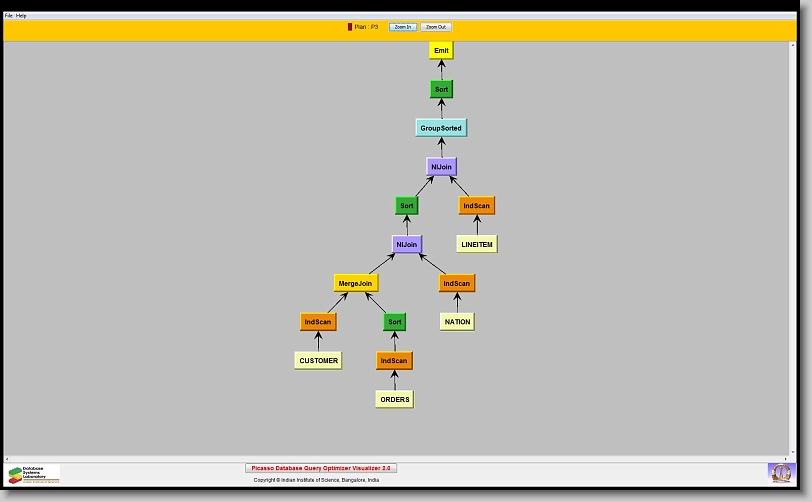Select the ORDERS table node
Screen dimensions: 812x502
pos(395,399)
